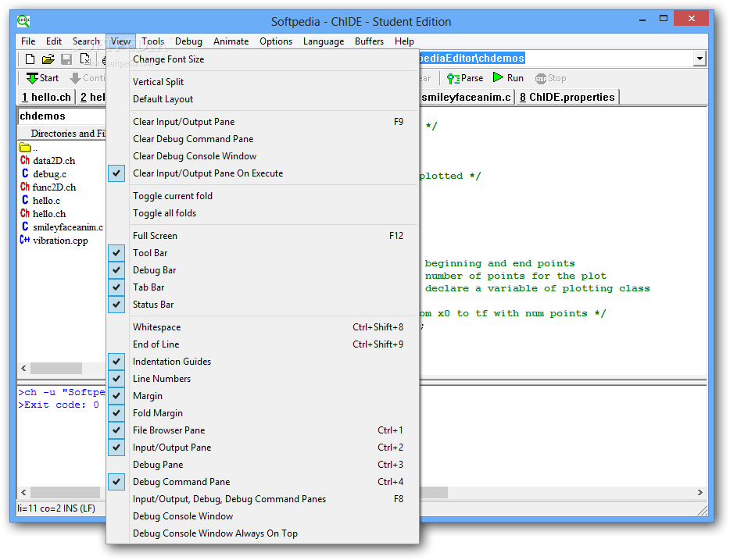Click the grayed Save floppy icon
730x560 pixels.
pos(66,59)
